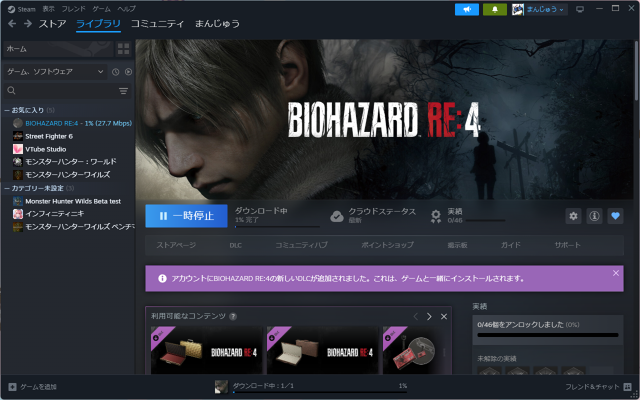640x400 pixels.
Task: Click the achievements 0/46 progress bar
Action: coord(486,221)
